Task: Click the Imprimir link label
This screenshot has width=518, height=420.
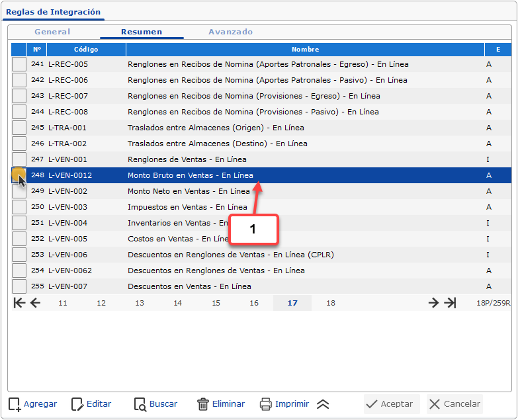Action: tap(292, 404)
